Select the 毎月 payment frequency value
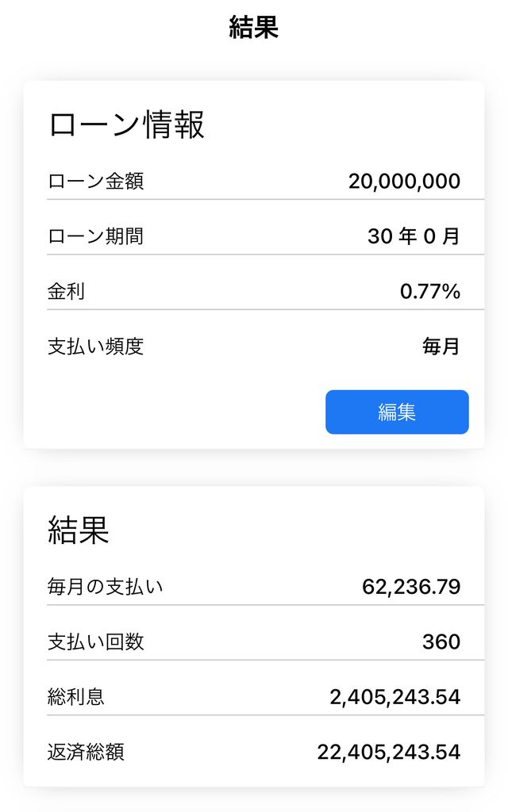Viewport: 508px width, 812px height. click(x=441, y=347)
